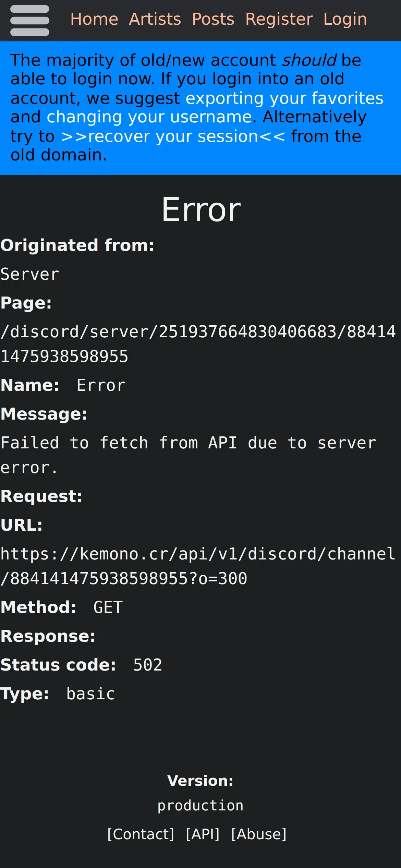The image size is (401, 868).
Task: Open the [Contact] footer link
Action: point(141,834)
